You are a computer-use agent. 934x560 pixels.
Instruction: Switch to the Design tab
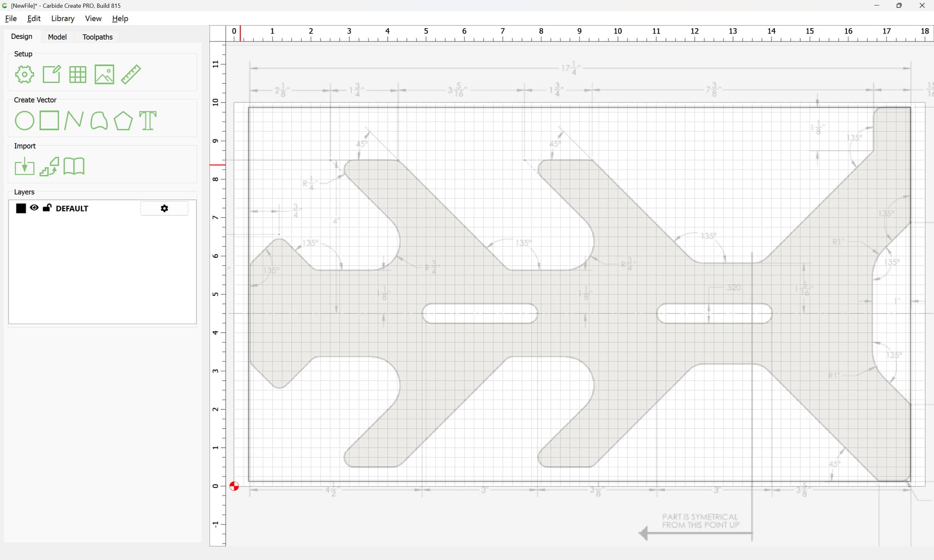tap(22, 36)
